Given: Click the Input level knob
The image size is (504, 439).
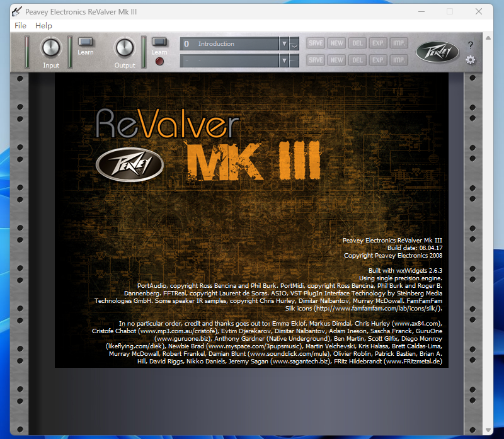Looking at the screenshot, I should (x=51, y=48).
